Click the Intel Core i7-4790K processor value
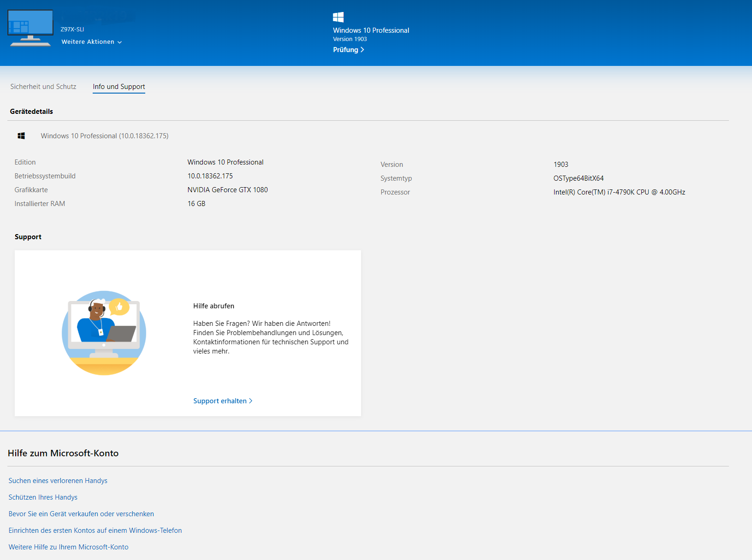This screenshot has height=560, width=752. pos(619,192)
